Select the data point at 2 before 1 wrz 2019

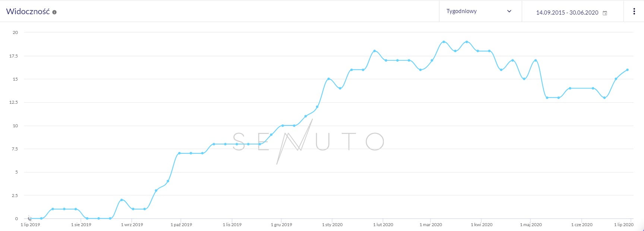(121, 200)
